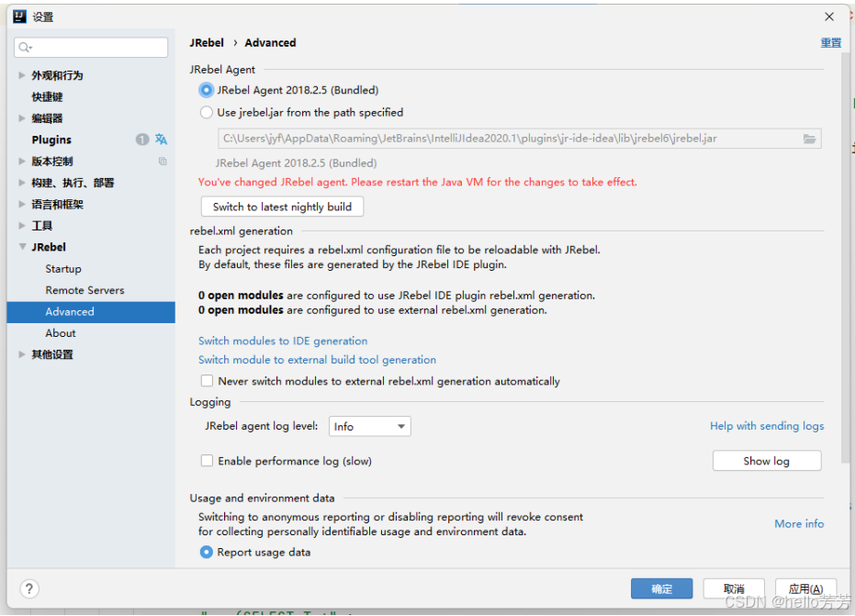Select Advanced in the JRebel tree

(91, 312)
